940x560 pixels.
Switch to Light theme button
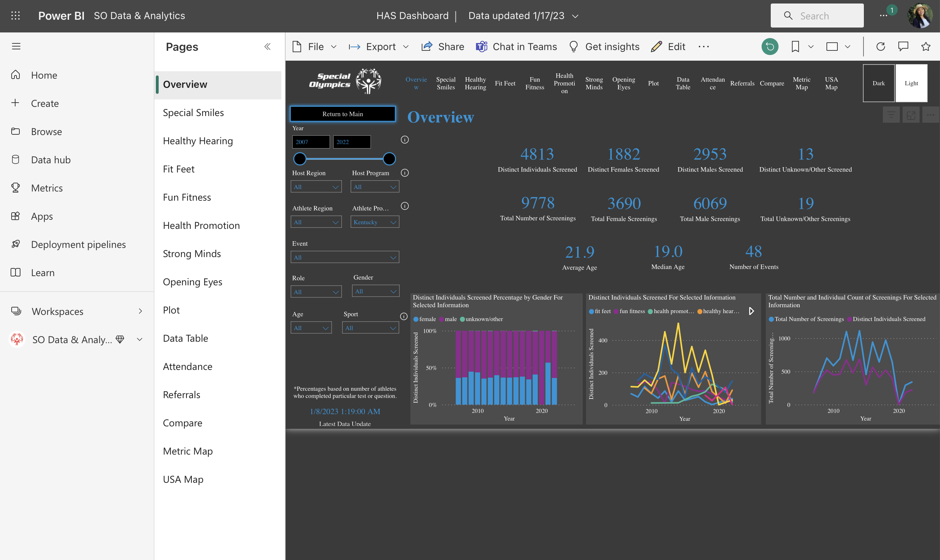point(911,83)
